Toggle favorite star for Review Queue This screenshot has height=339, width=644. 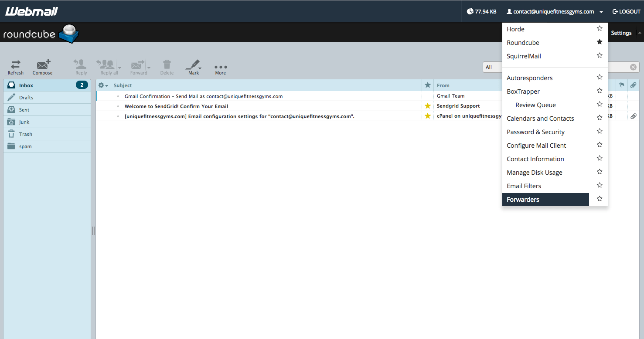pyautogui.click(x=600, y=105)
